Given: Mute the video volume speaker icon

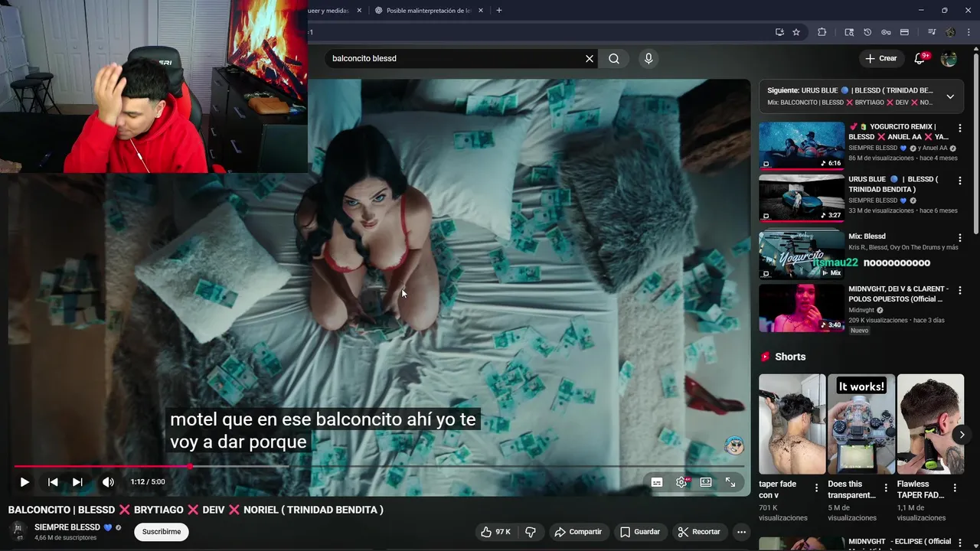Looking at the screenshot, I should (x=108, y=482).
